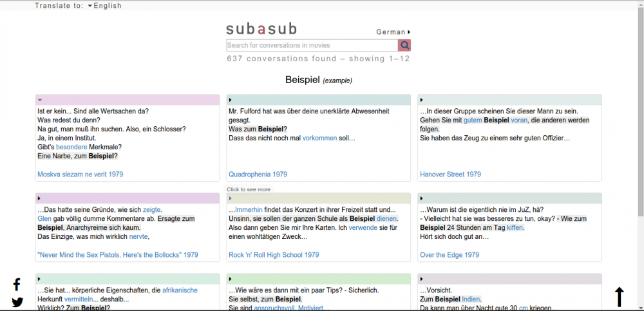Expand the Quadrophenia conversation card

point(231,100)
